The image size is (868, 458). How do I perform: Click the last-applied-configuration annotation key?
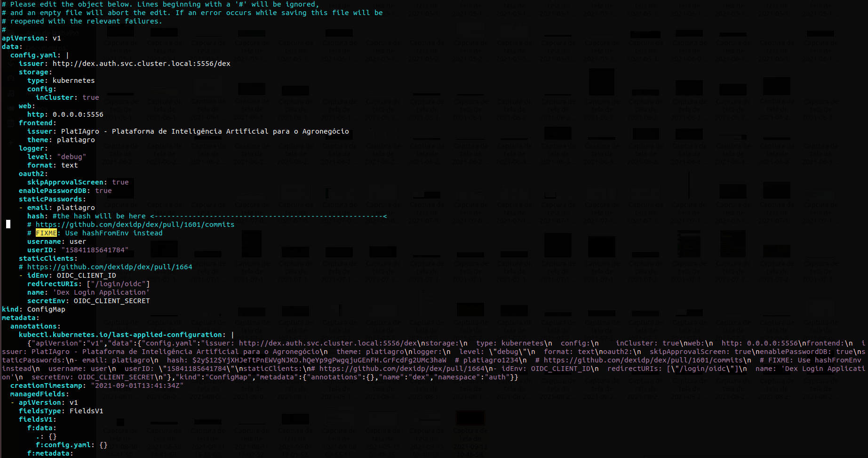[122, 335]
